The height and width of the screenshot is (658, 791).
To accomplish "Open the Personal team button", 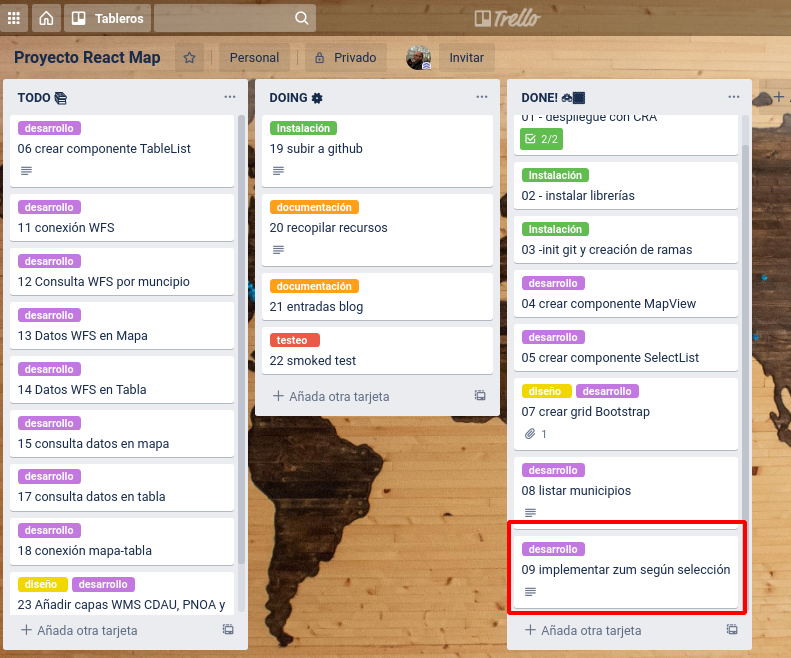I will (254, 58).
